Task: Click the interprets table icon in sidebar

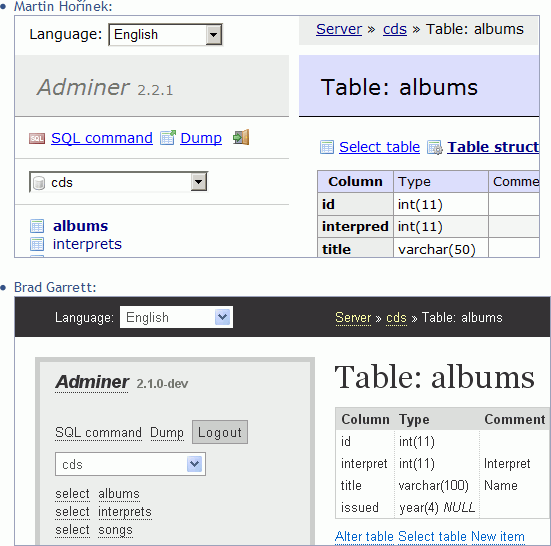Action: (37, 244)
